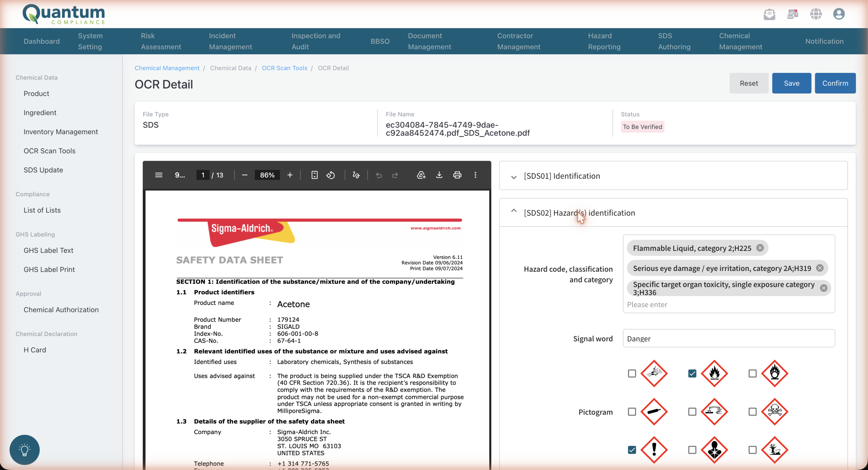Screen dimensions: 868x470
Task: Zoom in on the PDF with the plus icon
Action: pos(290,175)
